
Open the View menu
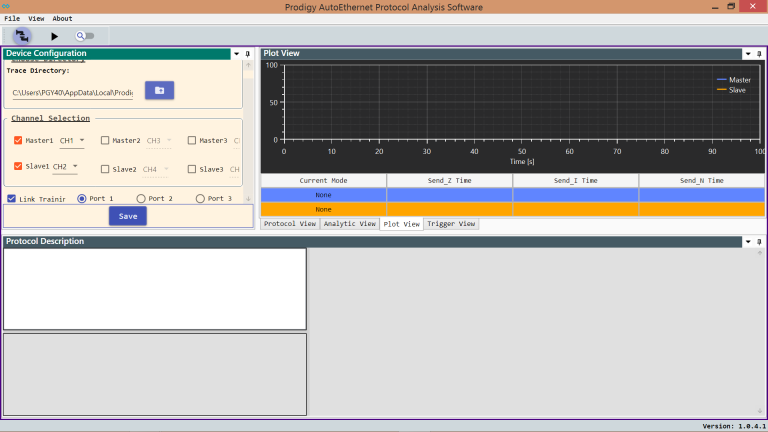36,19
